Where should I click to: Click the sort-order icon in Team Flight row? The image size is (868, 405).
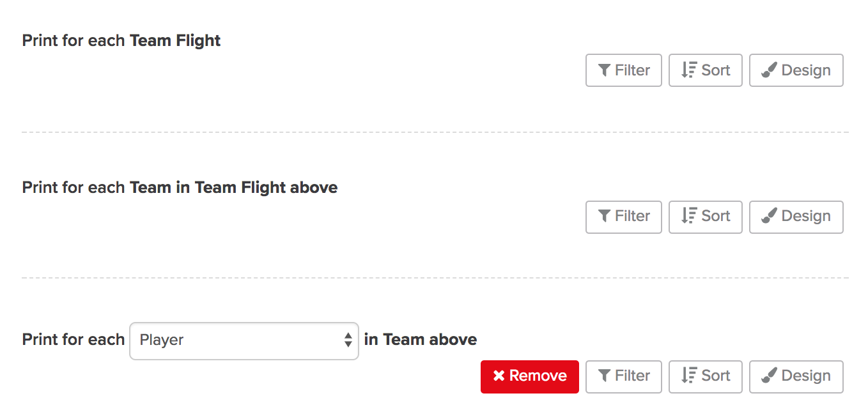tap(688, 70)
